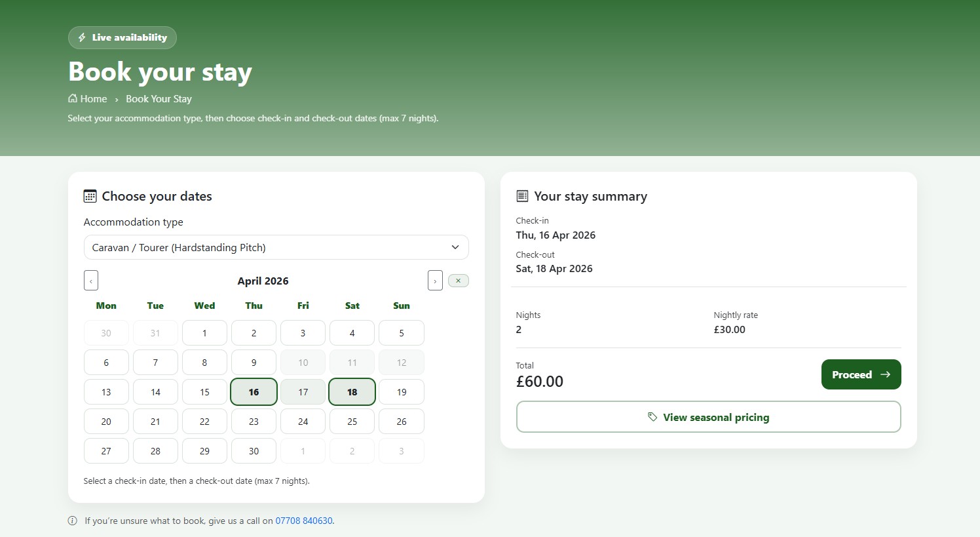The width and height of the screenshot is (980, 537).
Task: Open View seasonal pricing
Action: tap(708, 417)
